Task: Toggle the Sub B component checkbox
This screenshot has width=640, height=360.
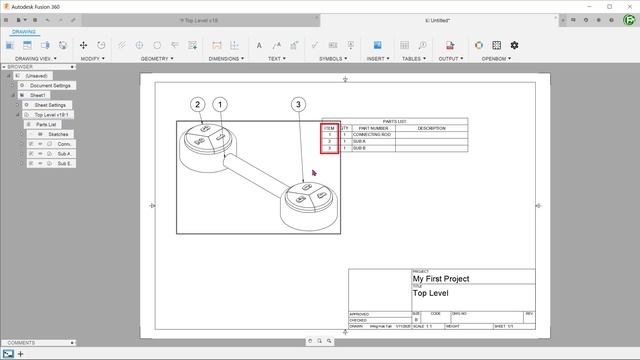Action: click(31, 164)
